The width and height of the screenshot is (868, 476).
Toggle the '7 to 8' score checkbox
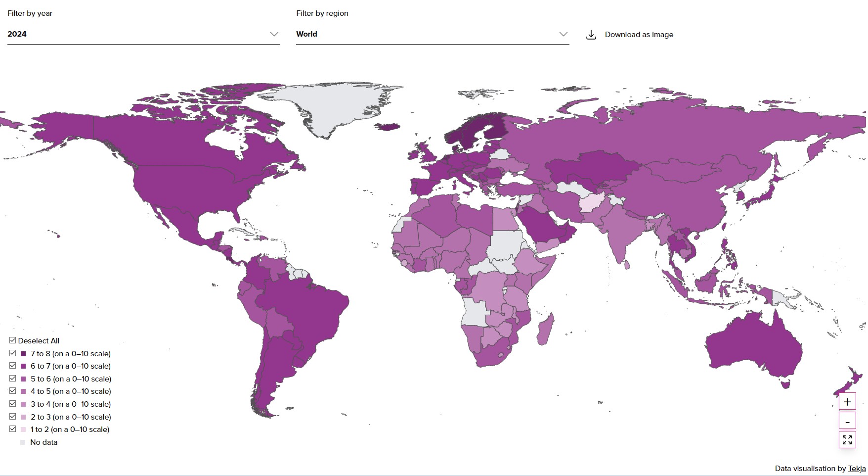(12, 353)
